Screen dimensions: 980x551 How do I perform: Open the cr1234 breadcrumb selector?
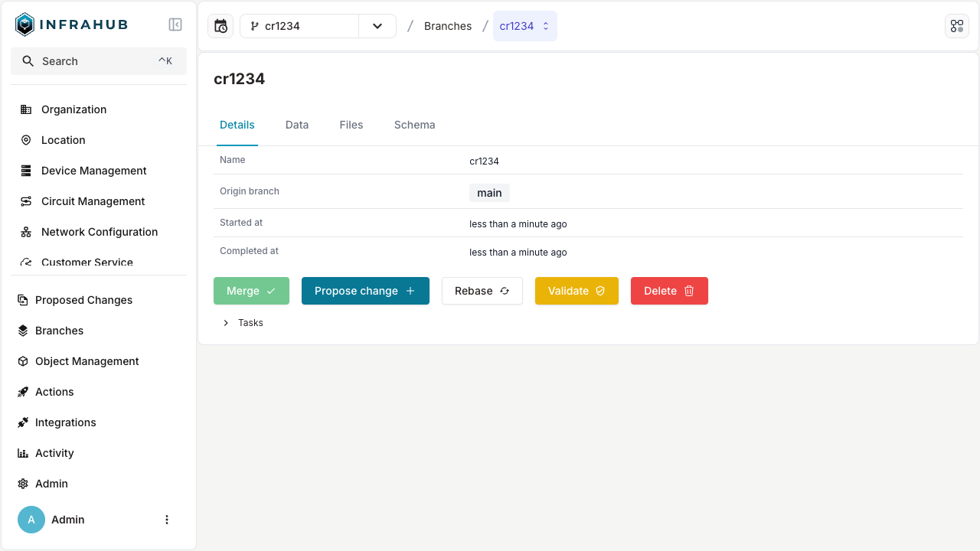pyautogui.click(x=524, y=26)
